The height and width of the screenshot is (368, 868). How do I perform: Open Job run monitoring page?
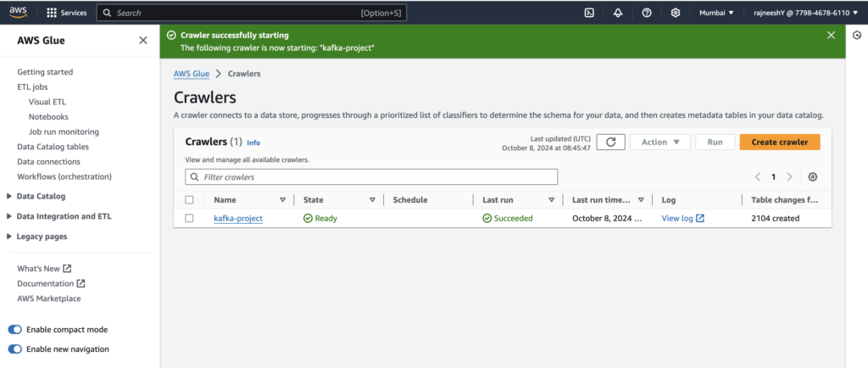point(64,131)
